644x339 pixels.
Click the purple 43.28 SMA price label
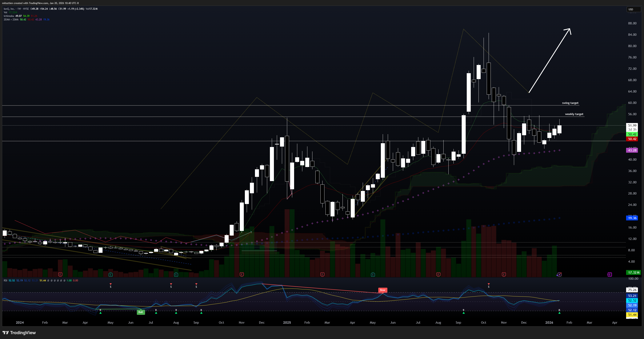coord(632,150)
